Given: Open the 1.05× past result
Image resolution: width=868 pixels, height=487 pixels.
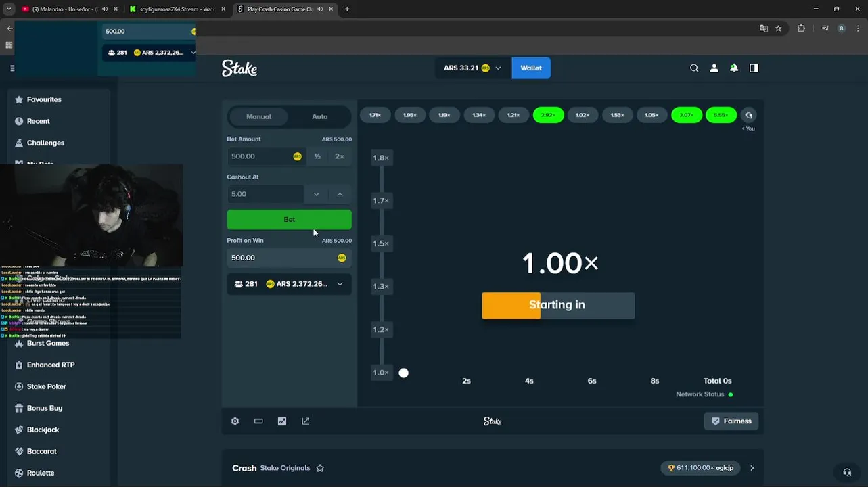Looking at the screenshot, I should [652, 115].
